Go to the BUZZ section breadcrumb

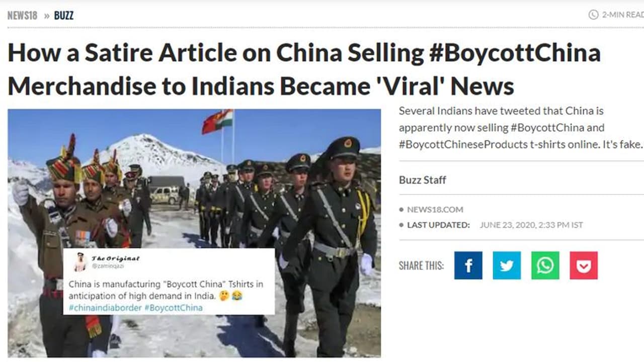[64, 16]
